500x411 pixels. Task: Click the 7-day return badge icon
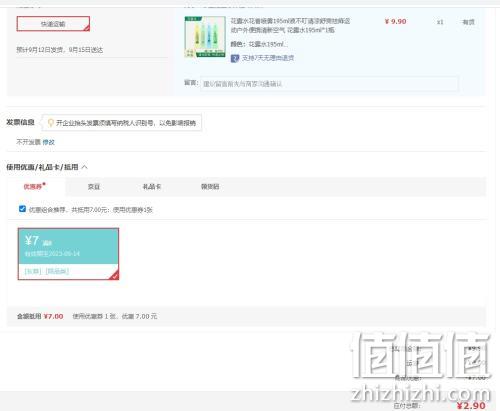coord(235,58)
